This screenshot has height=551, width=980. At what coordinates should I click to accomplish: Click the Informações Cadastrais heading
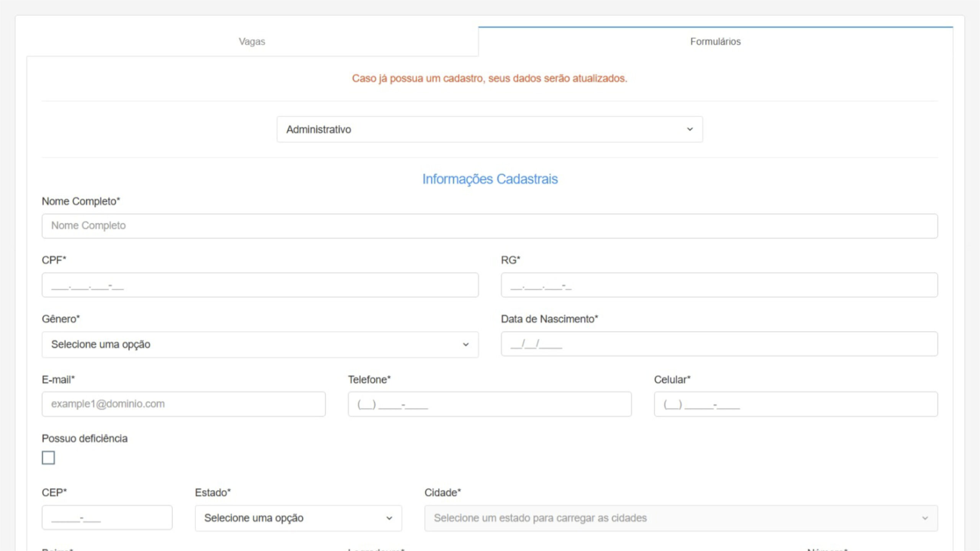(490, 179)
